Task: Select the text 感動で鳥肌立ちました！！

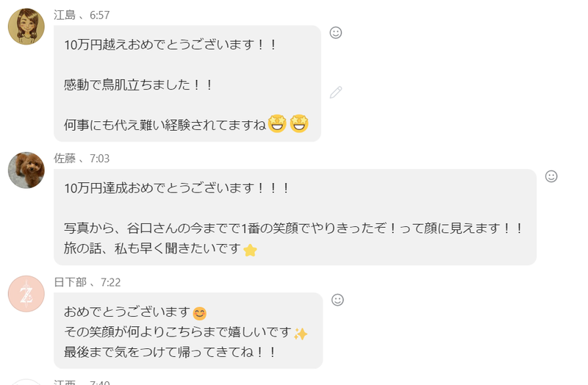Action: pos(138,84)
